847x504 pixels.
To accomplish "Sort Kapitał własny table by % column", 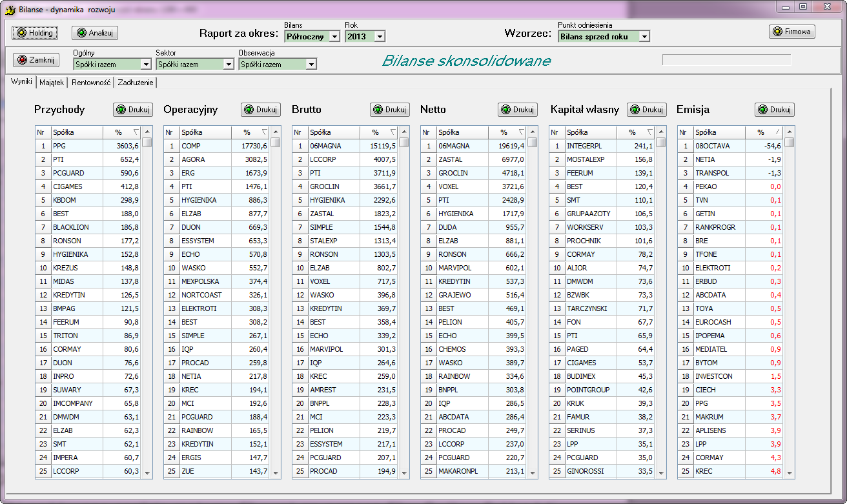I will click(636, 132).
